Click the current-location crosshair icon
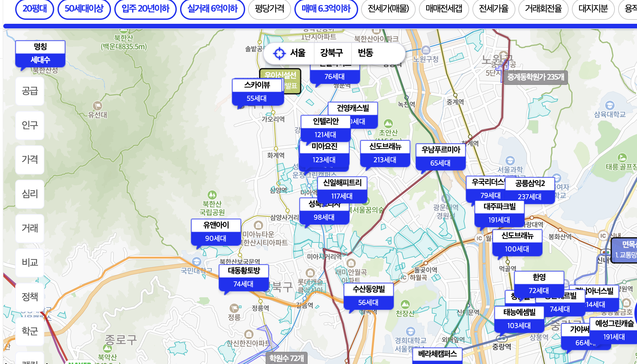The height and width of the screenshot is (364, 637). 279,53
